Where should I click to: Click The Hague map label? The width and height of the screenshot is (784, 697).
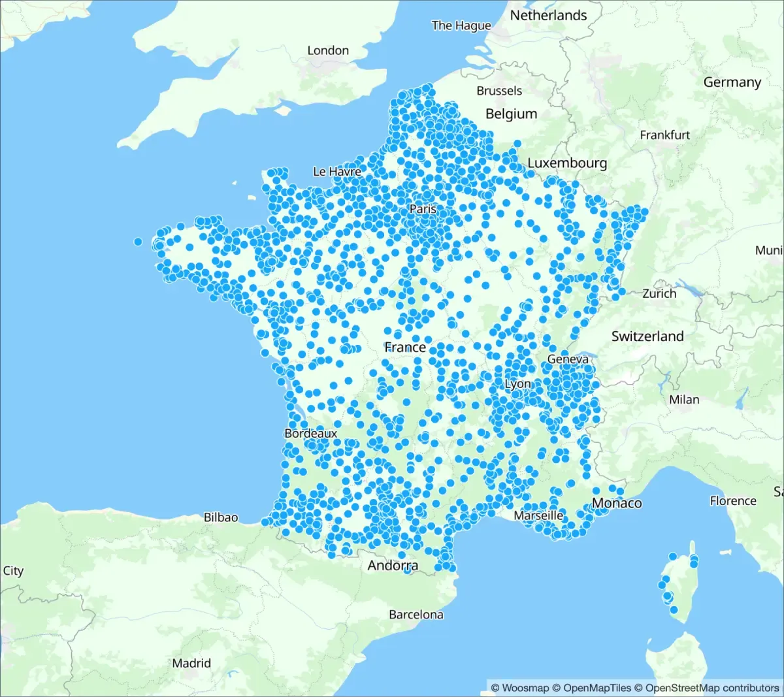coord(461,25)
